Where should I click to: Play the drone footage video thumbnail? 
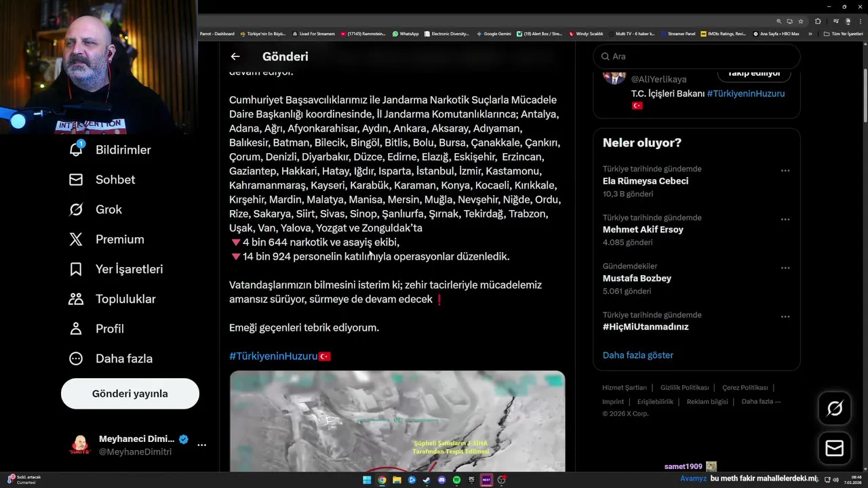tap(397, 421)
